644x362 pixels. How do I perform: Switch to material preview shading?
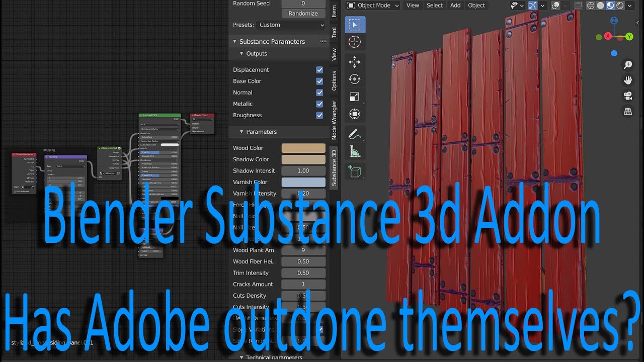(x=610, y=6)
